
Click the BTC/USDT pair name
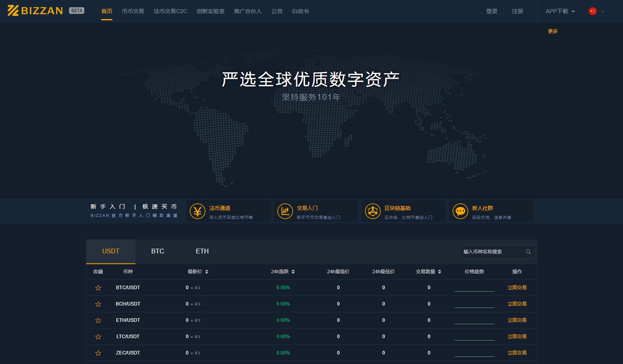[x=128, y=288]
